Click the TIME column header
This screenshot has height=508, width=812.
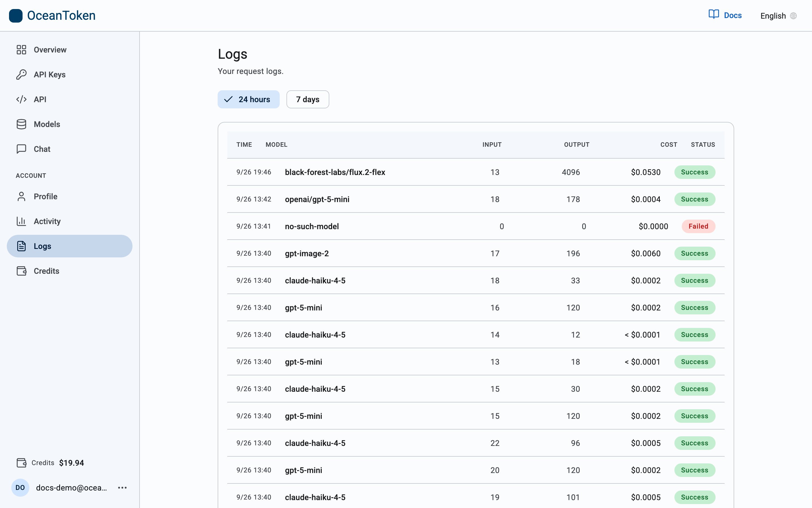point(244,144)
